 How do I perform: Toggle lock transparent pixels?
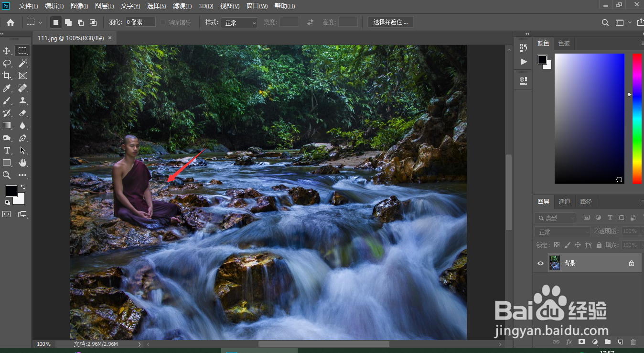[557, 245]
